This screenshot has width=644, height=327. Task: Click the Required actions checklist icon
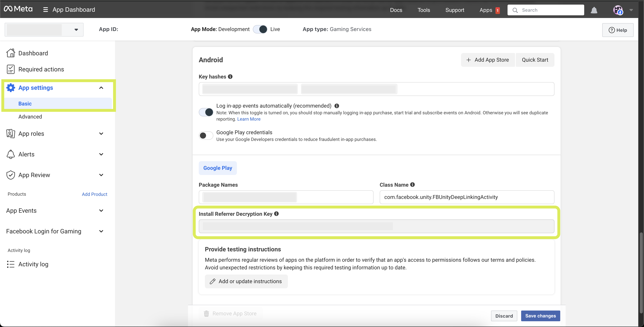tap(11, 69)
